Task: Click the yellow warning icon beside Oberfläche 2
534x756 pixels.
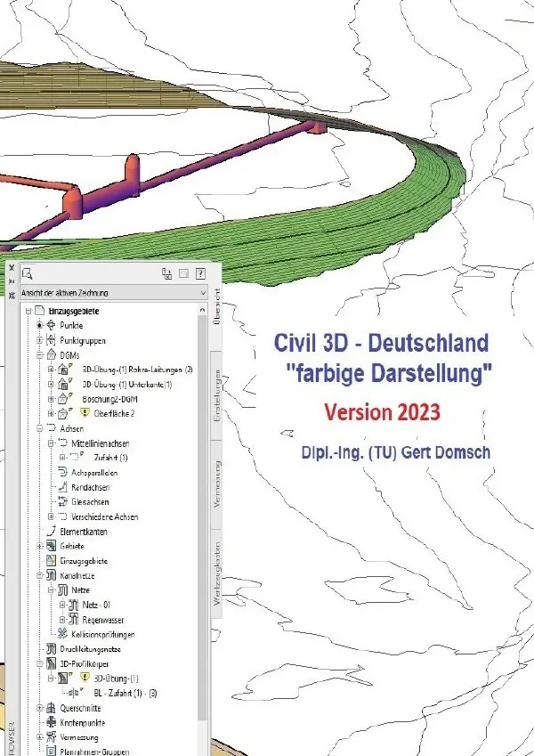Action: 85,412
